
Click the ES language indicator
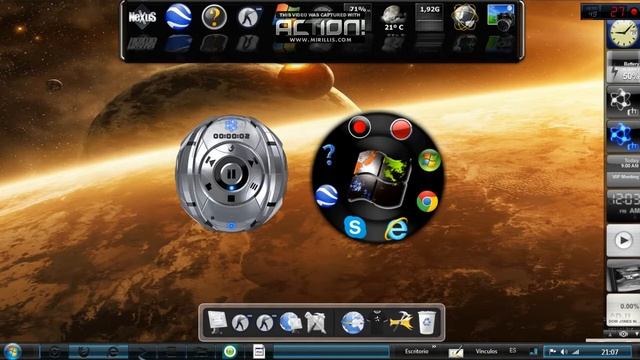(513, 351)
